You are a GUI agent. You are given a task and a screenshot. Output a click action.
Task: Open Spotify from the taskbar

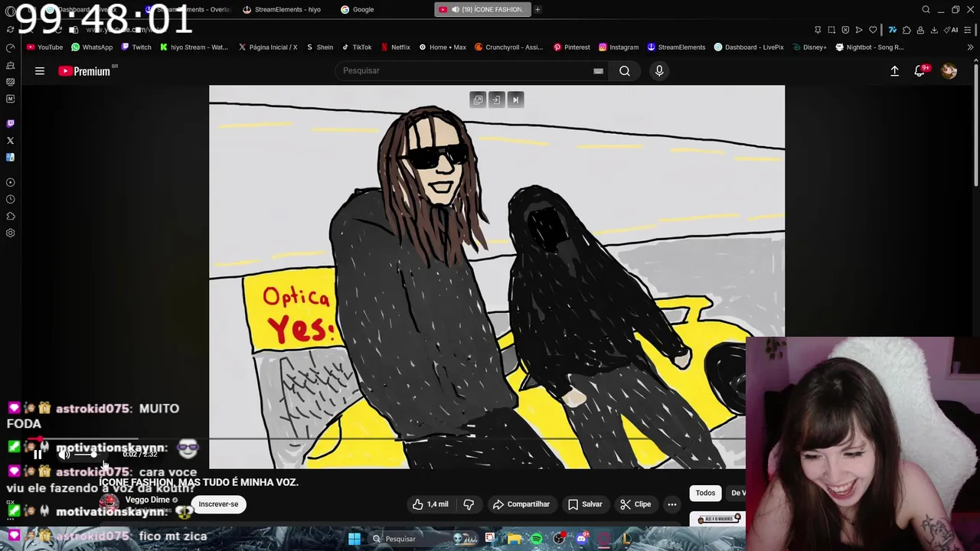[x=537, y=539]
